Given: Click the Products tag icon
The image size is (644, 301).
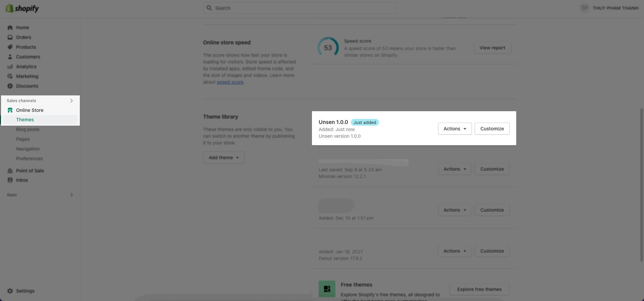Looking at the screenshot, I should 10,47.
